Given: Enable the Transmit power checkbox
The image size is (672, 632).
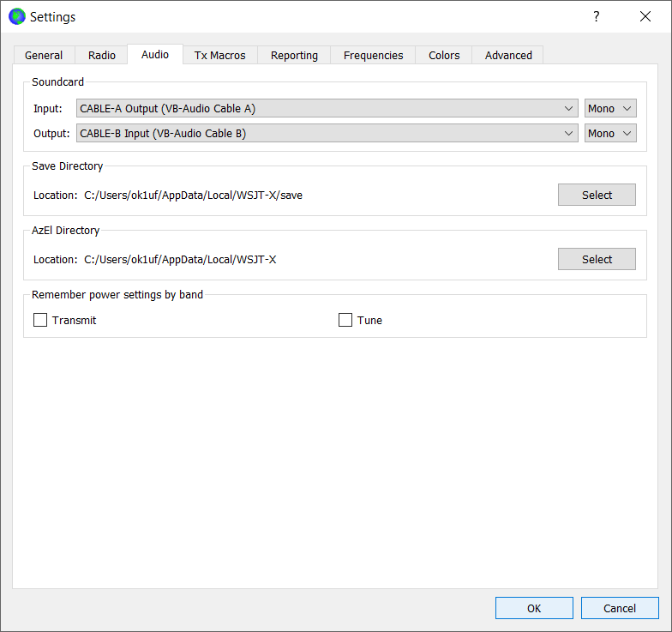Looking at the screenshot, I should point(40,320).
